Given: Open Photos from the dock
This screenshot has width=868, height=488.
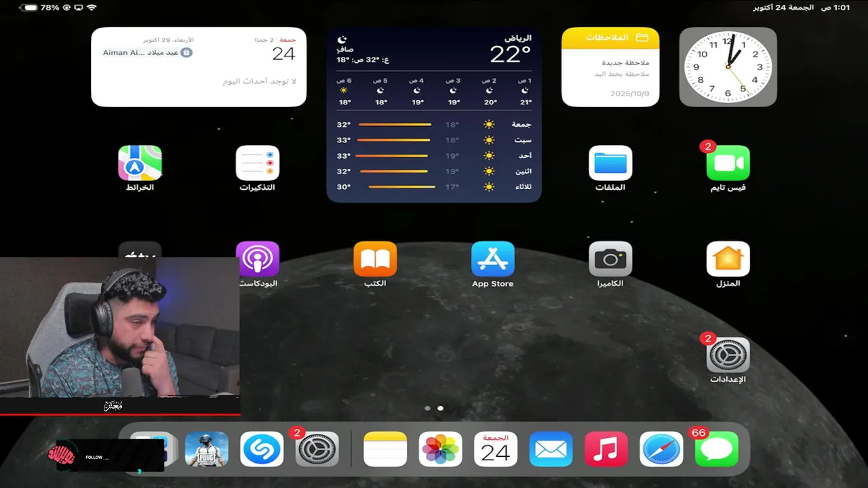Looking at the screenshot, I should click(440, 449).
